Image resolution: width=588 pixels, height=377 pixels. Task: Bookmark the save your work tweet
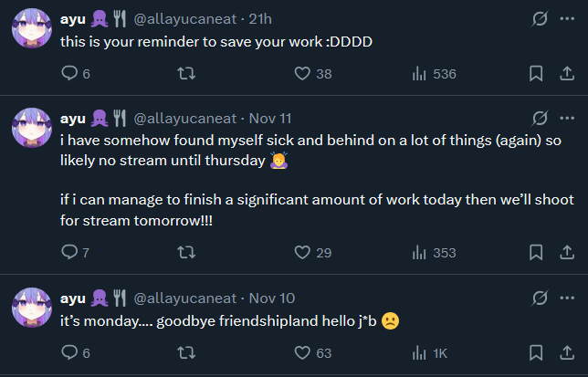click(537, 74)
